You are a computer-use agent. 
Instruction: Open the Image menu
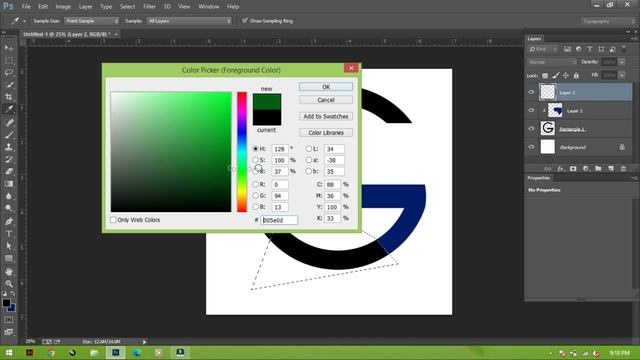click(x=63, y=7)
